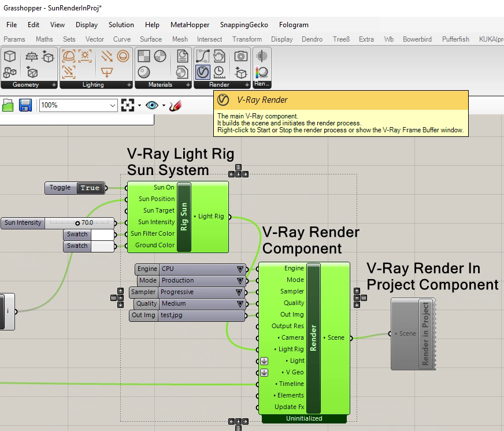Open the MetaHopper menu
504x431 pixels.
tap(190, 25)
